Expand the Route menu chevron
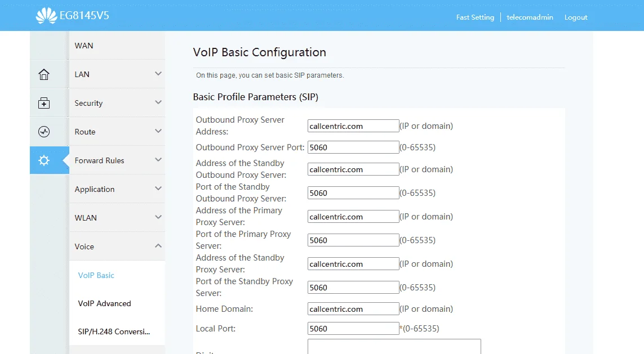 tap(158, 131)
